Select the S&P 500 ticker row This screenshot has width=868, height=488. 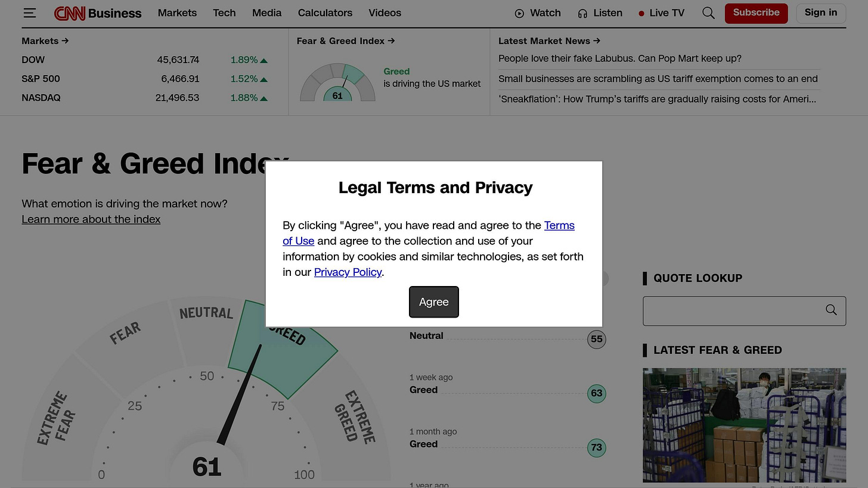tap(145, 79)
